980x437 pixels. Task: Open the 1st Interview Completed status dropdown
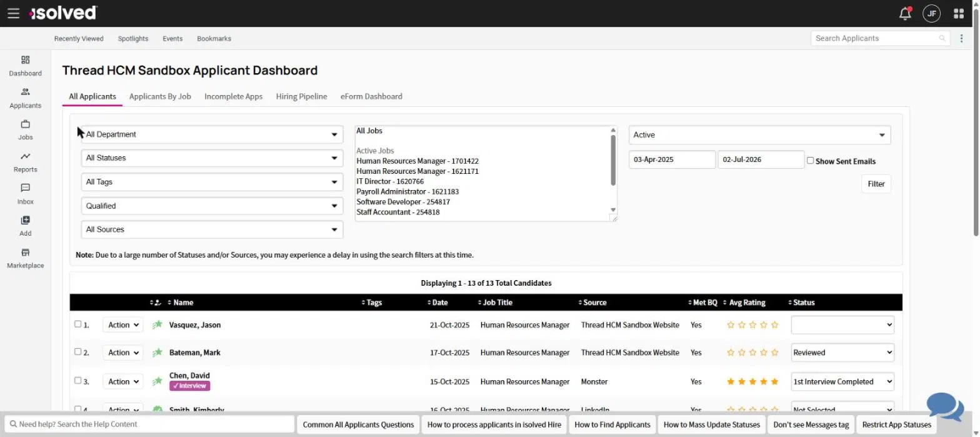tap(842, 381)
